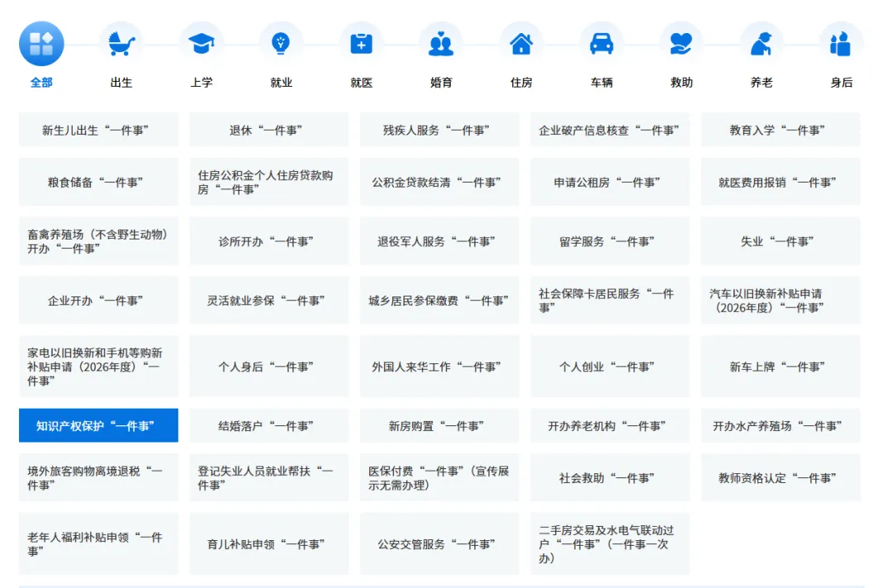Choose 开办水产养殖场“一件事”
Image resolution: width=892 pixels, height=588 pixels.
coord(780,425)
